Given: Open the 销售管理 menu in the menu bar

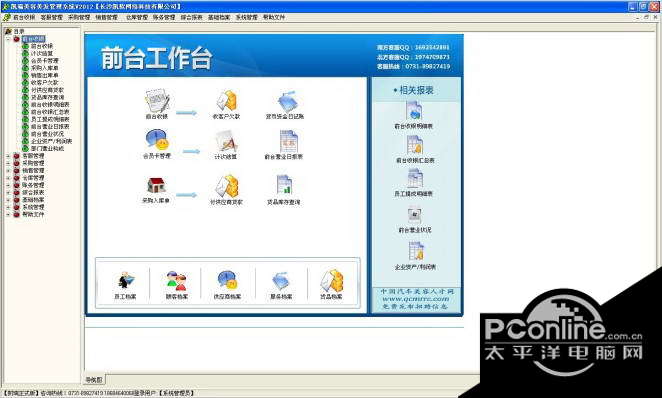Looking at the screenshot, I should click(106, 17).
